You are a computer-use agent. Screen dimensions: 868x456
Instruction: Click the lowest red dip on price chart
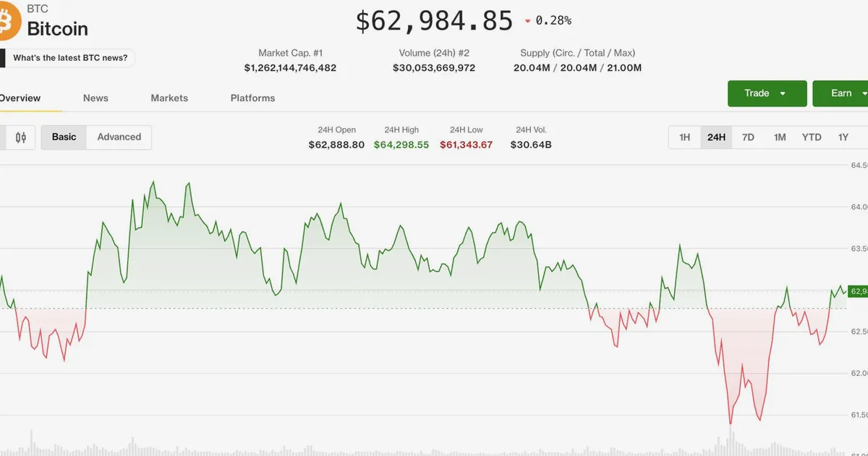coord(731,423)
